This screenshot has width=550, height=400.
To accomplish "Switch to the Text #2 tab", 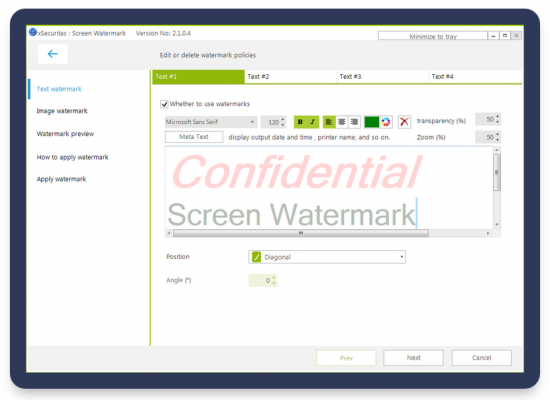I will [290, 76].
